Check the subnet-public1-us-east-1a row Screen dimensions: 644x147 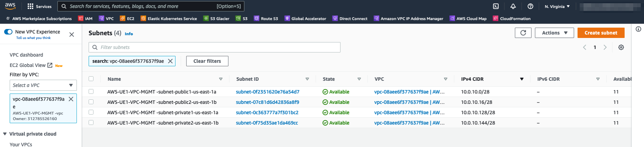click(x=91, y=91)
